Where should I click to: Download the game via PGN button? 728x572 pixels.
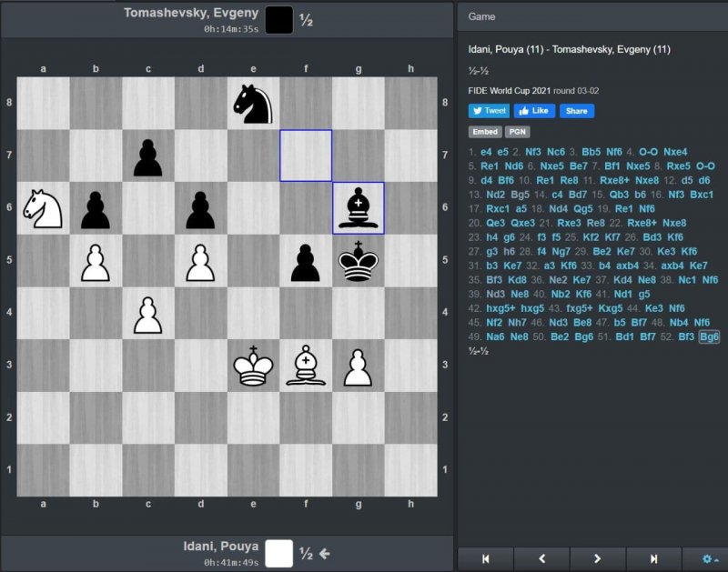516,132
